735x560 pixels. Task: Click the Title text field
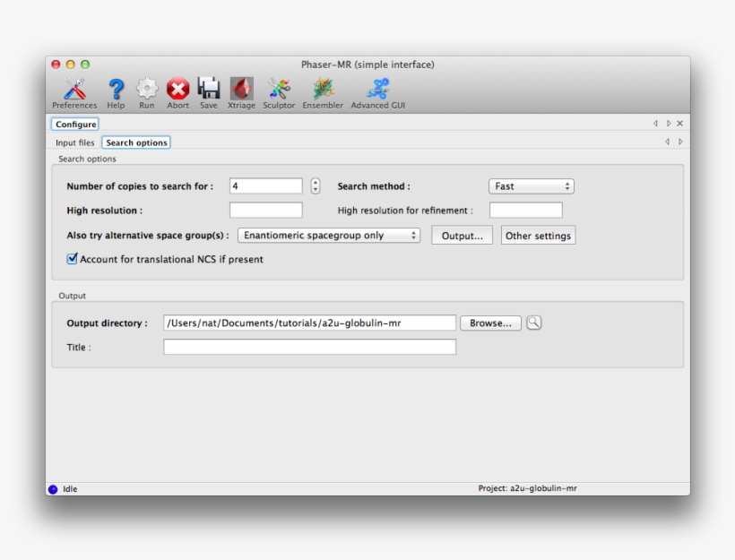tap(309, 347)
